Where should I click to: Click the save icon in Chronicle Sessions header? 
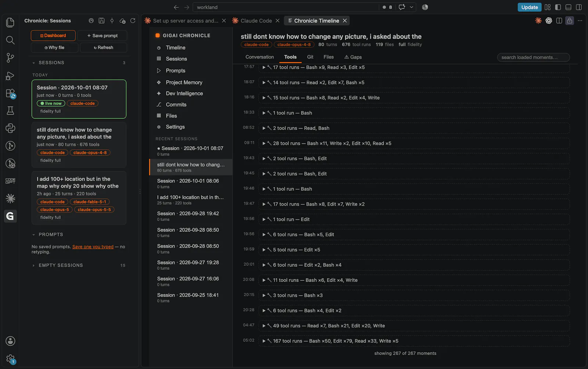pyautogui.click(x=101, y=21)
